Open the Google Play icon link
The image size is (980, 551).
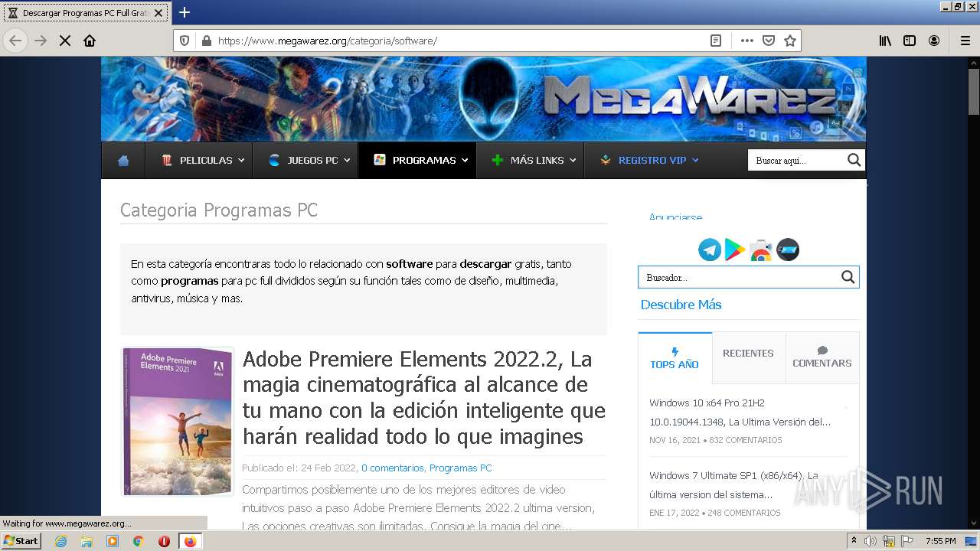coord(735,249)
